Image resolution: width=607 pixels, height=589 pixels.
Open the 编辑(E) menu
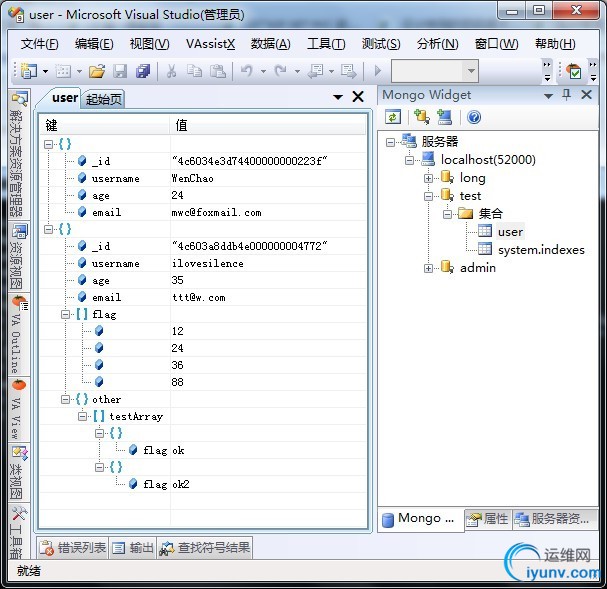94,44
